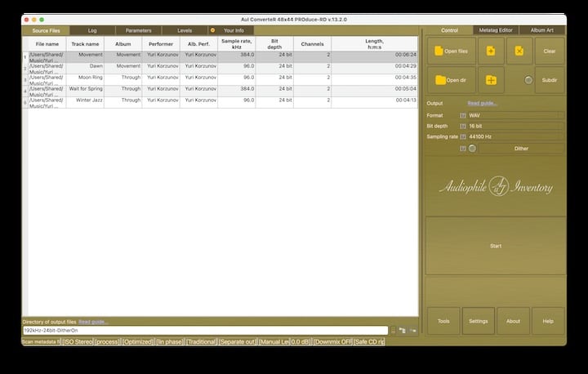Click the [Downmix OFF] status bar entry

332,341
